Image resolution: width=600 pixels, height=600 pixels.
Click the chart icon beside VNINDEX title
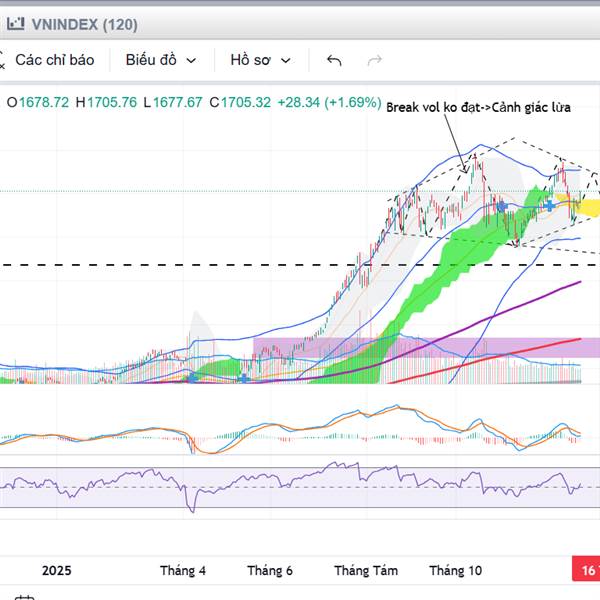[x=13, y=23]
